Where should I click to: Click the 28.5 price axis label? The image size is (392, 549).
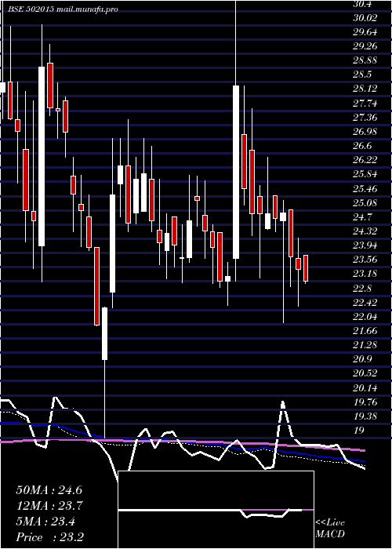pyautogui.click(x=362, y=75)
